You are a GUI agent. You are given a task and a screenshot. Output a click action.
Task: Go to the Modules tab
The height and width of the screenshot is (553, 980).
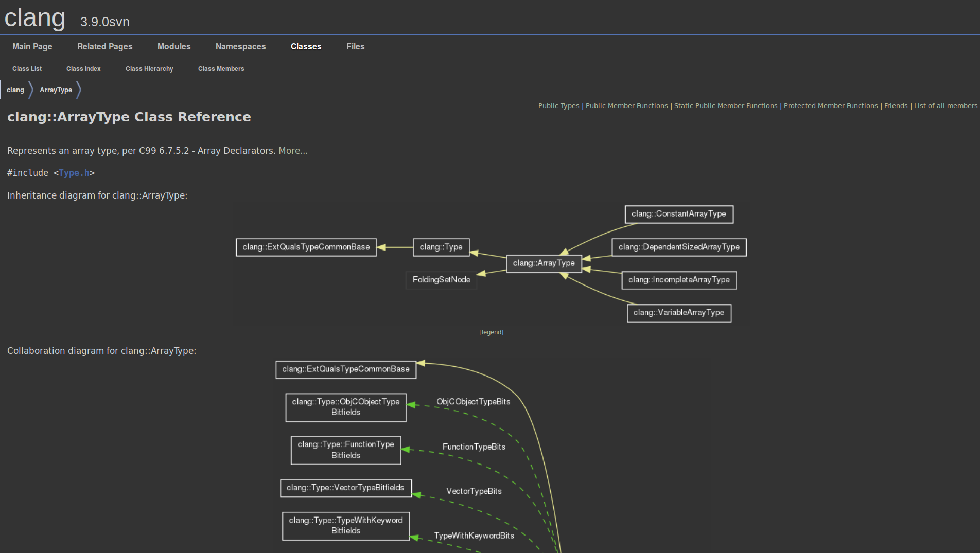tap(173, 46)
